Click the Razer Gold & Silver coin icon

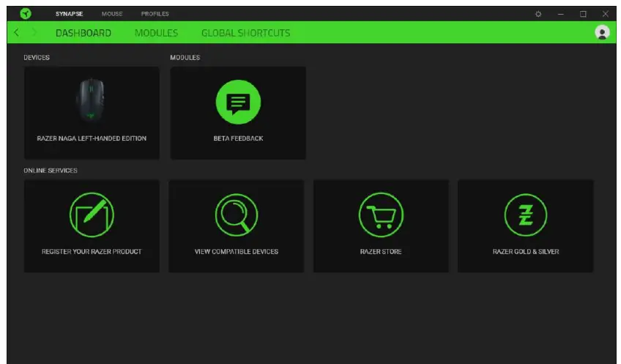coord(525,215)
